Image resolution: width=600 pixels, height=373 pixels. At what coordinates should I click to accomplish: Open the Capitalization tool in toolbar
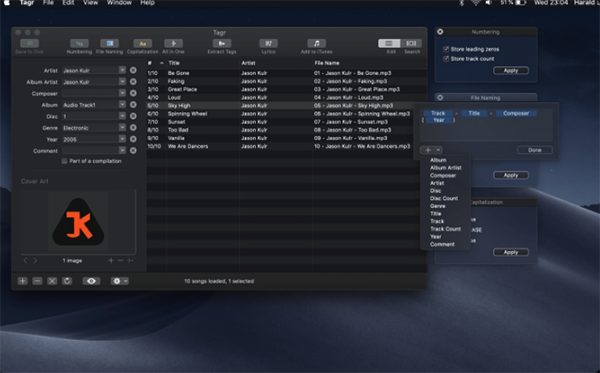142,44
